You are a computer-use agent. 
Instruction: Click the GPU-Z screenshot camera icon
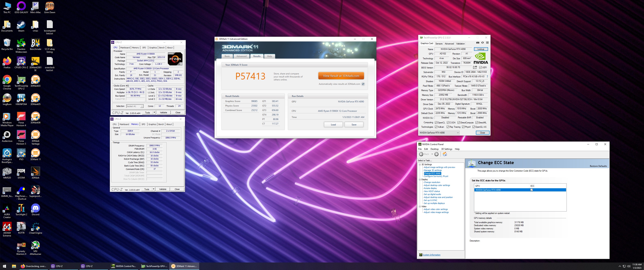(x=478, y=43)
